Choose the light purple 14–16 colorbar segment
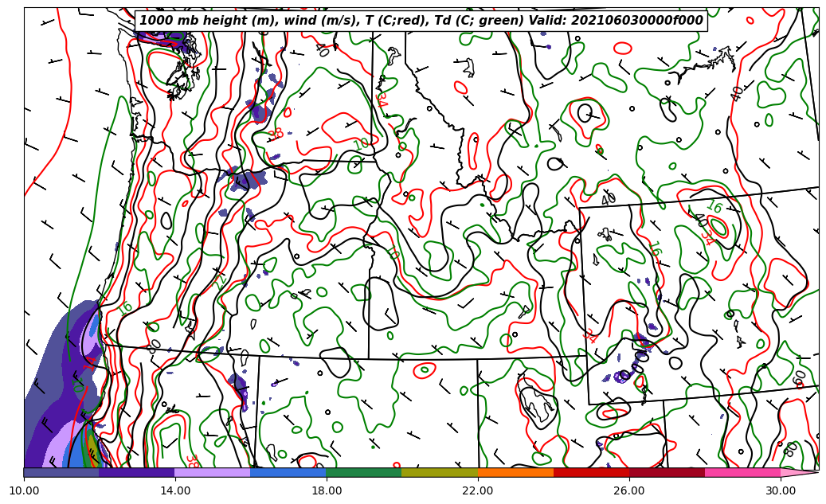826x504 pixels. (213, 472)
